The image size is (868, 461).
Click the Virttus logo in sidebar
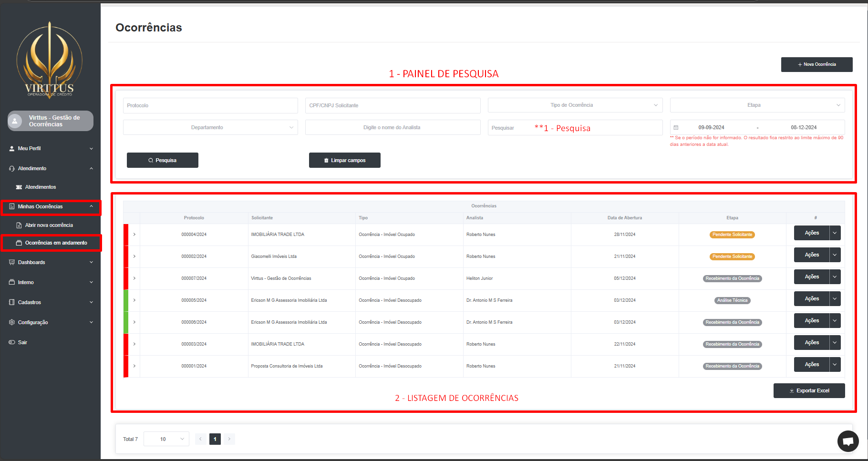(x=50, y=60)
